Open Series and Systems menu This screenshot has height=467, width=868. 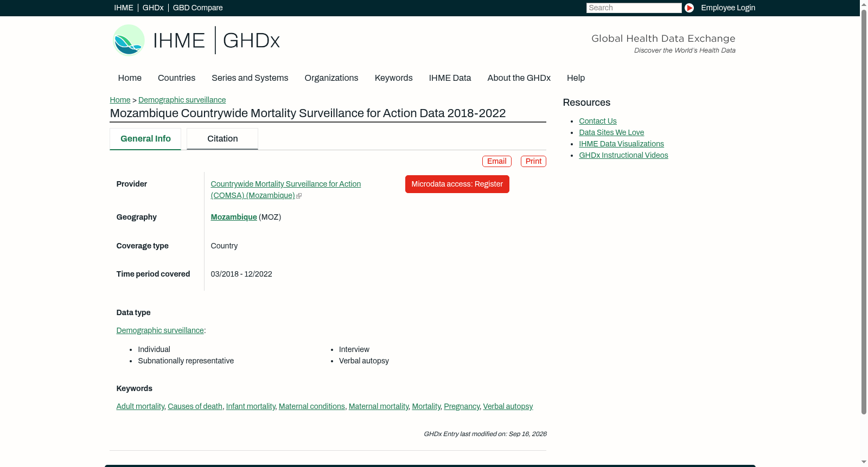pyautogui.click(x=250, y=78)
